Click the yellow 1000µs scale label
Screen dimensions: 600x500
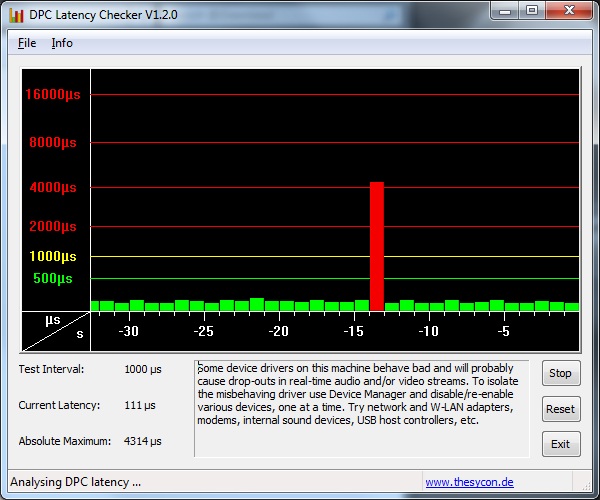point(52,256)
